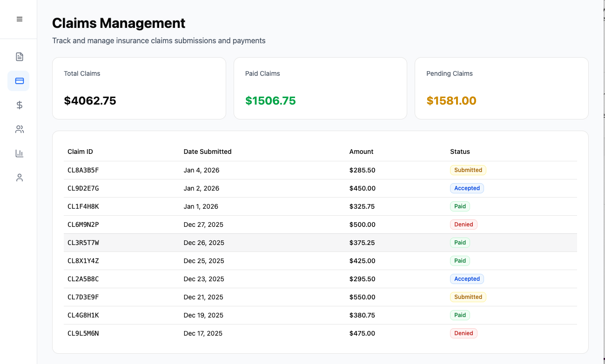Viewport: 605px width, 364px height.
Task: Select claim CL9D2E7G
Action: pos(320,188)
